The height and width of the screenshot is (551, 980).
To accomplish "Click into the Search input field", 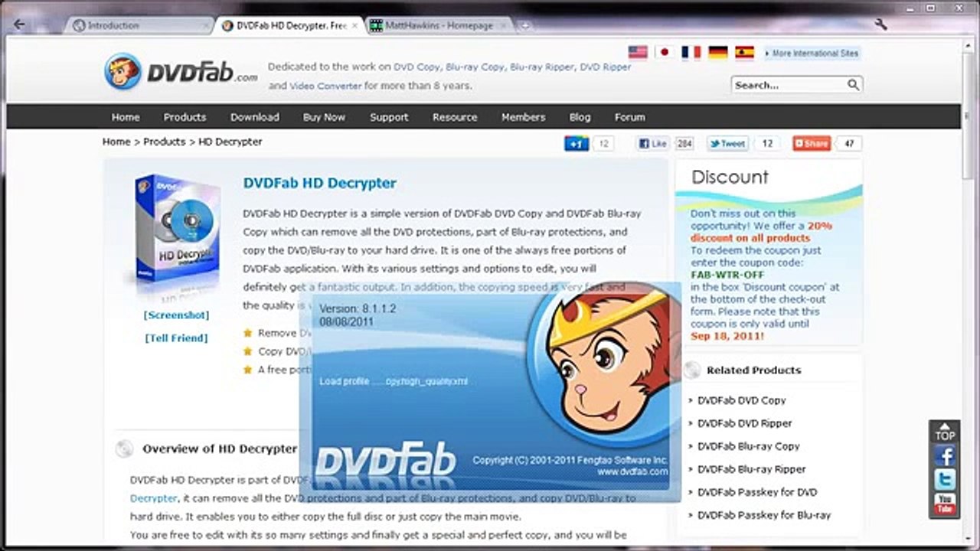I will click(789, 85).
